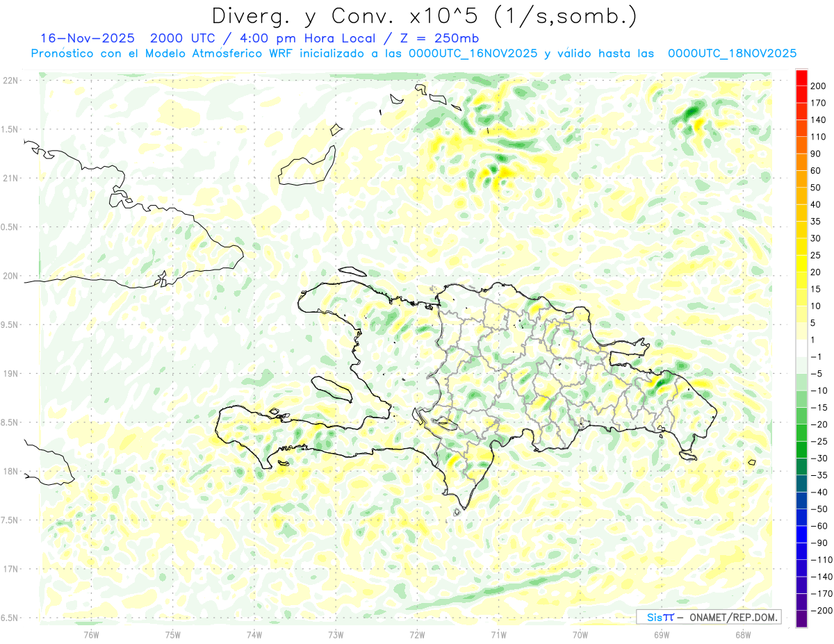Select the 20N latitude axis label

pyautogui.click(x=11, y=276)
